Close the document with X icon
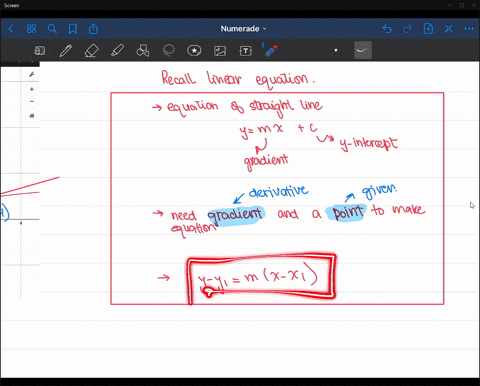The height and width of the screenshot is (386, 480). pos(449,29)
